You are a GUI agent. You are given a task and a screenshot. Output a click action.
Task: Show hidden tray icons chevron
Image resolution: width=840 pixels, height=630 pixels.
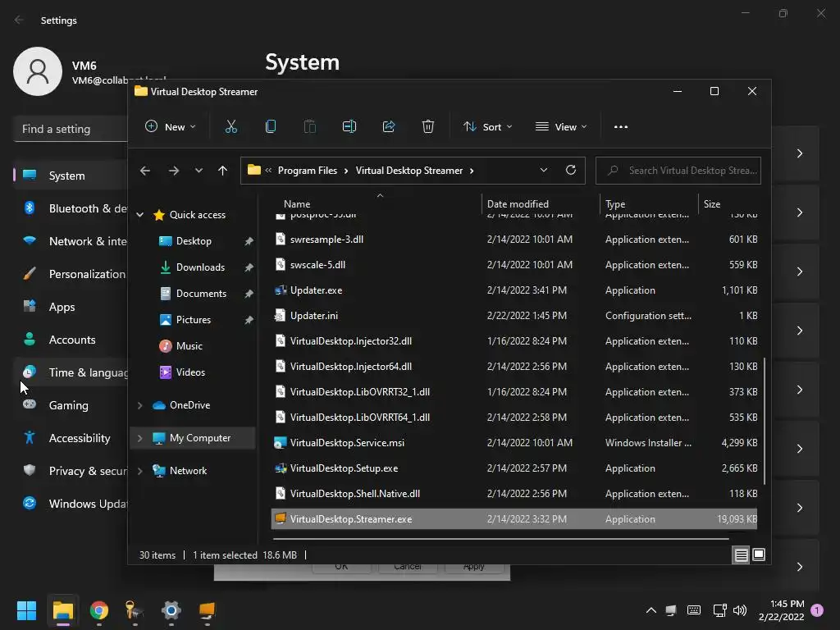651,610
